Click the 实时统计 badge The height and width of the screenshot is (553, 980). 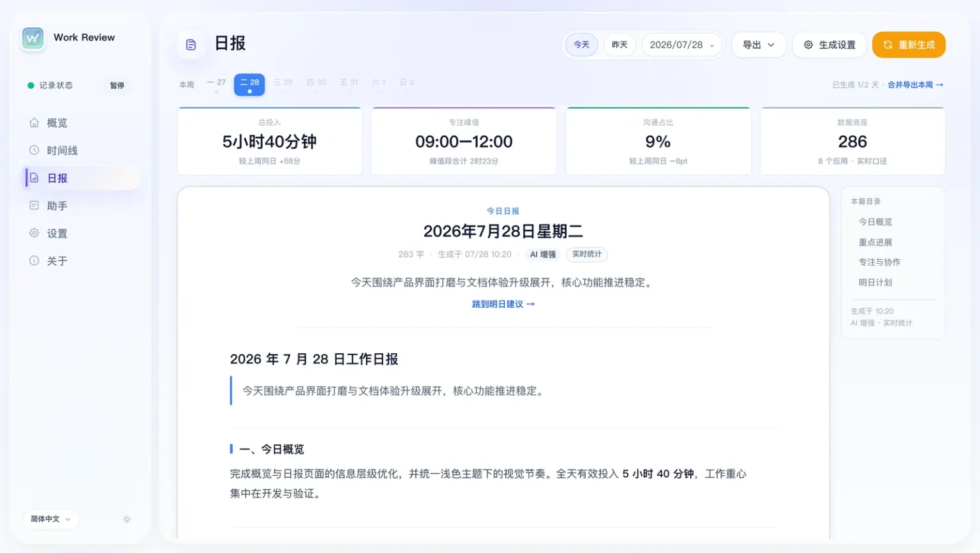tap(587, 254)
